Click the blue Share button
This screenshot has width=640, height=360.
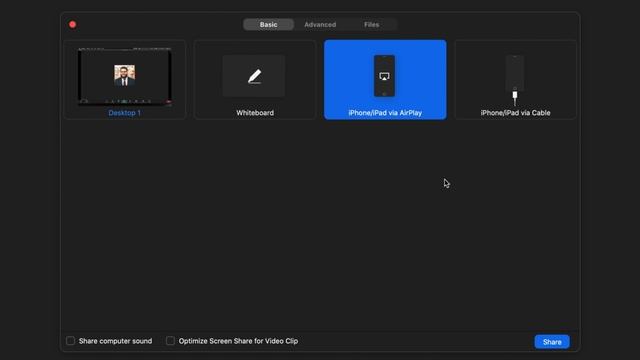pos(552,342)
